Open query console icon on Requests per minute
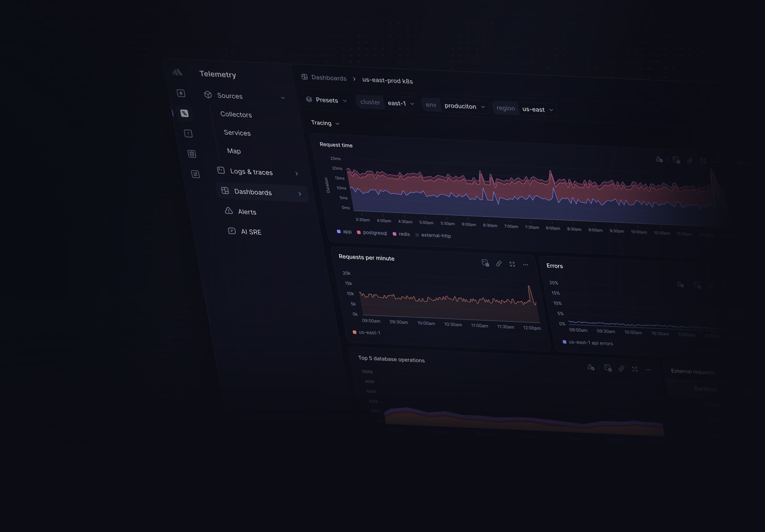The width and height of the screenshot is (765, 532). [x=486, y=263]
